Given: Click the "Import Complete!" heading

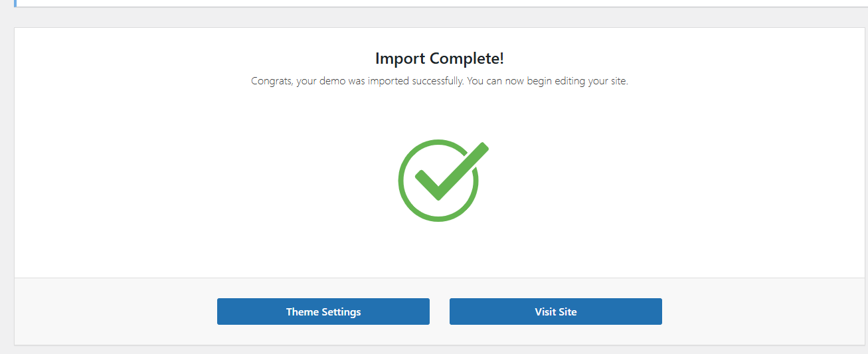Looking at the screenshot, I should click(x=439, y=58).
